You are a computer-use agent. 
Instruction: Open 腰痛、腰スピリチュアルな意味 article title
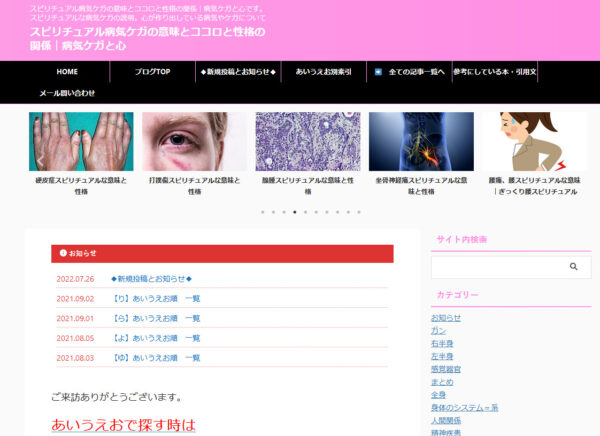pyautogui.click(x=535, y=186)
